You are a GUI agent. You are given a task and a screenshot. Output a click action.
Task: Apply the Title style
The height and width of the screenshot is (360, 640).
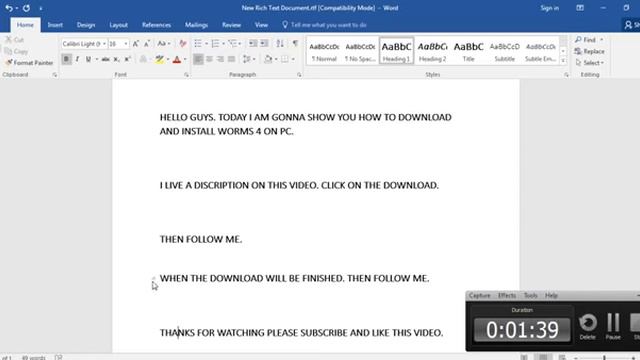469,51
